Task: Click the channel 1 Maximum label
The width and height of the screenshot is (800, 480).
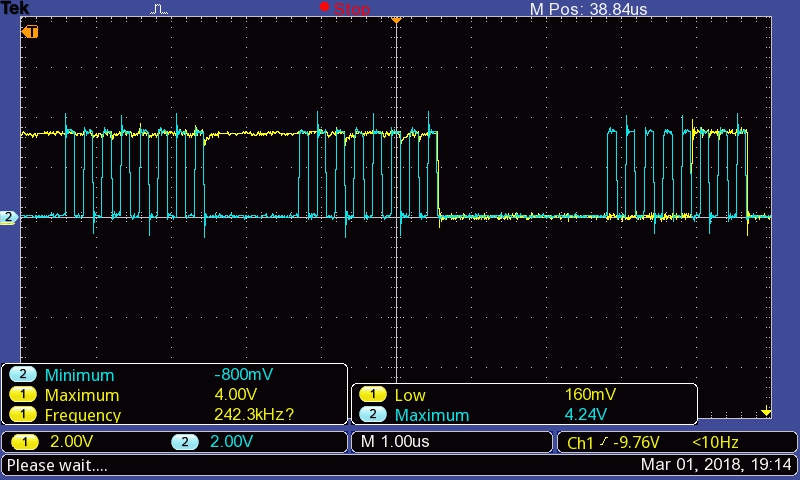Action: pos(82,395)
